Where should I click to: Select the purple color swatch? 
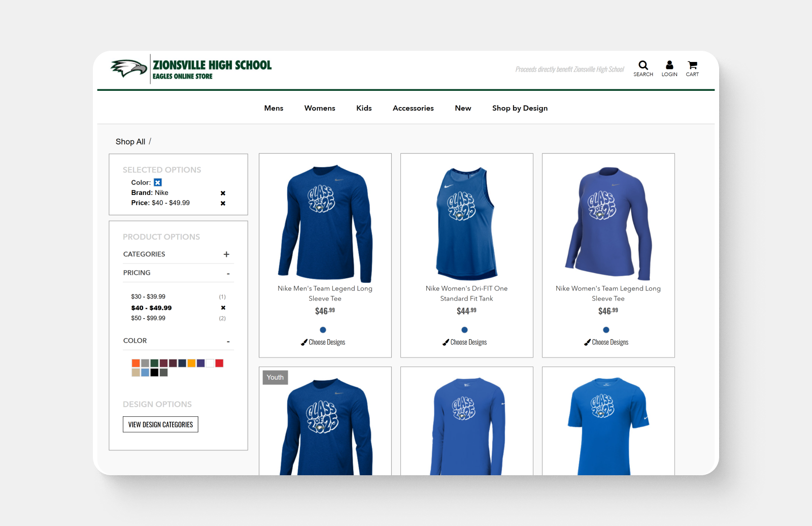point(200,363)
